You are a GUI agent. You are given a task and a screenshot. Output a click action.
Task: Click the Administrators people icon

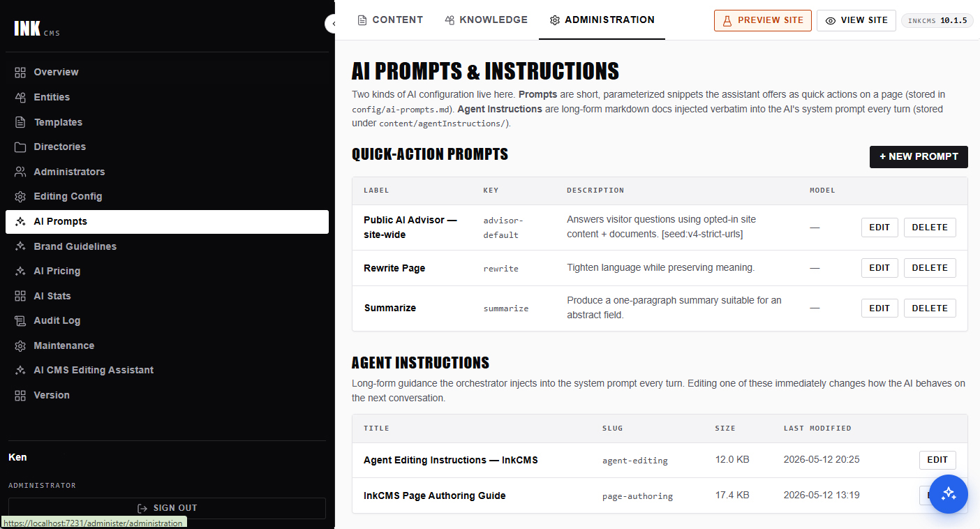point(20,172)
